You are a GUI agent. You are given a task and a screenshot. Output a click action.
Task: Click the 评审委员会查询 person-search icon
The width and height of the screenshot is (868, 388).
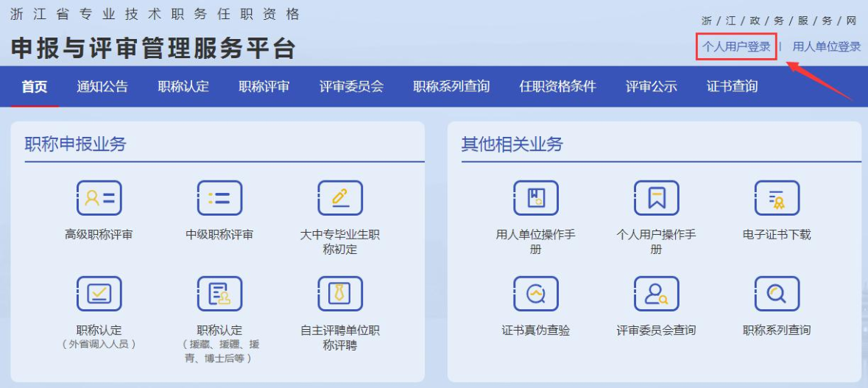click(x=656, y=294)
